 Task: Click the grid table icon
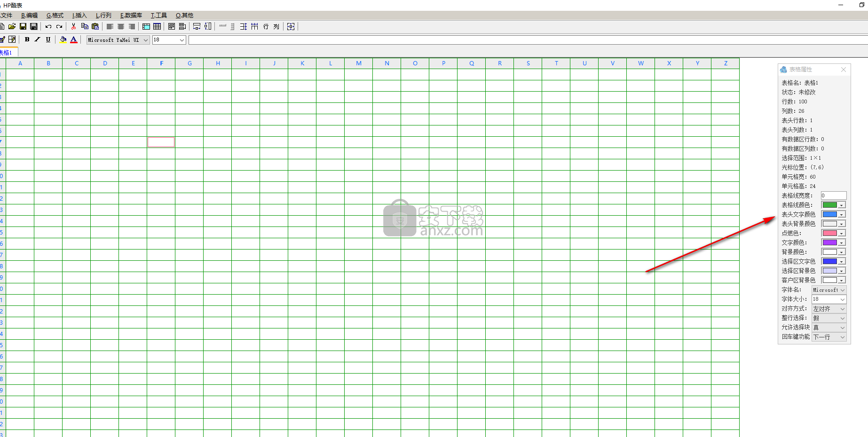pos(157,26)
